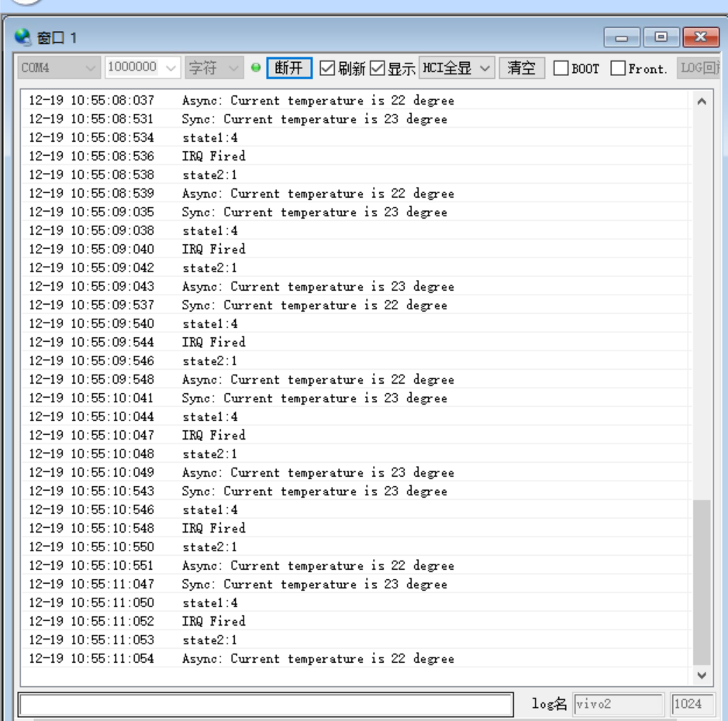Click the scrollbar down arrow
Viewport: 728px width, 721px height.
pyautogui.click(x=700, y=674)
